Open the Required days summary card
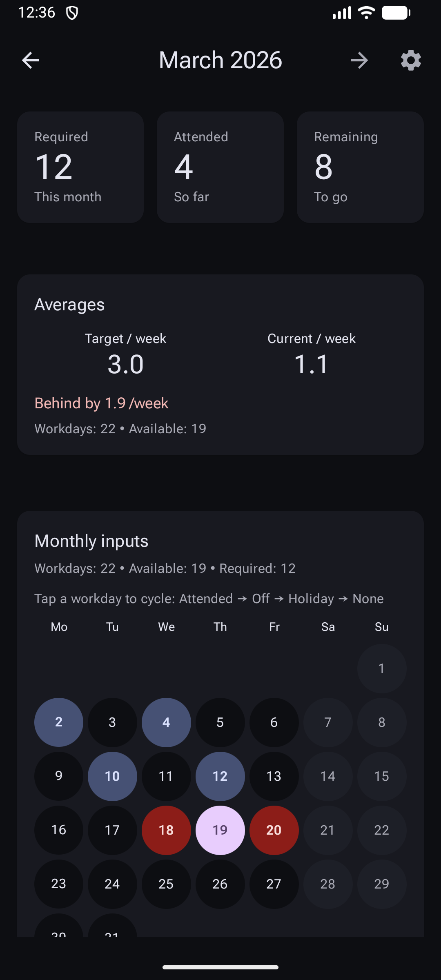The image size is (441, 980). 80,167
